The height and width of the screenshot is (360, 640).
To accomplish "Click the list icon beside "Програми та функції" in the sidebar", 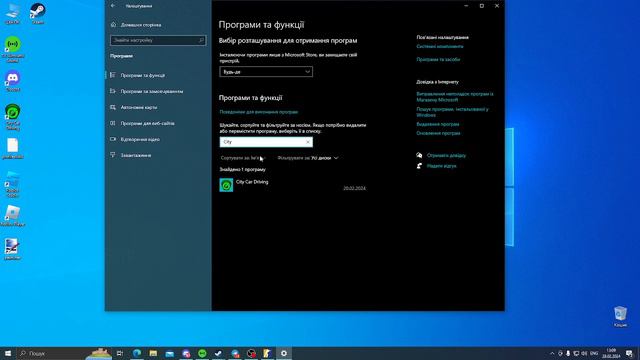I will (113, 75).
